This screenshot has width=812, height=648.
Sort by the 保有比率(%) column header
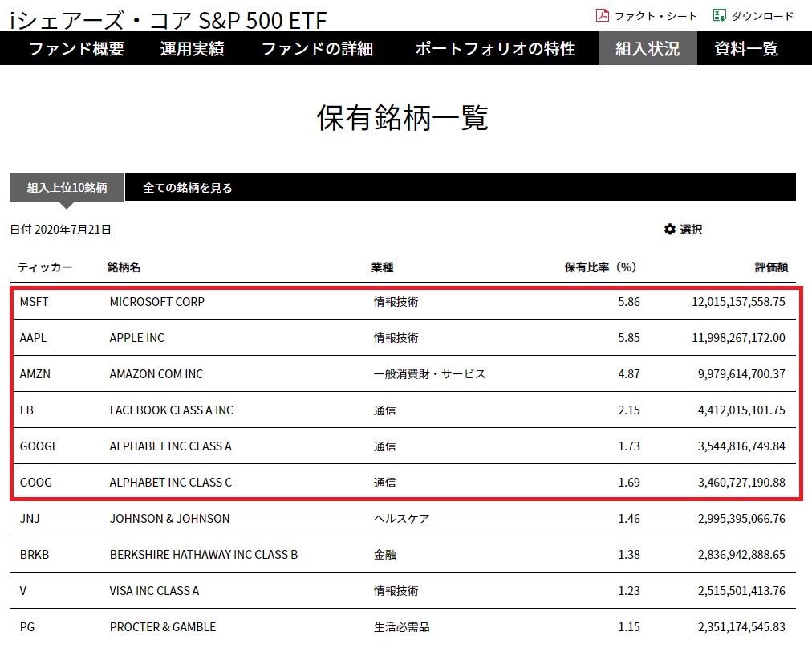click(x=600, y=267)
